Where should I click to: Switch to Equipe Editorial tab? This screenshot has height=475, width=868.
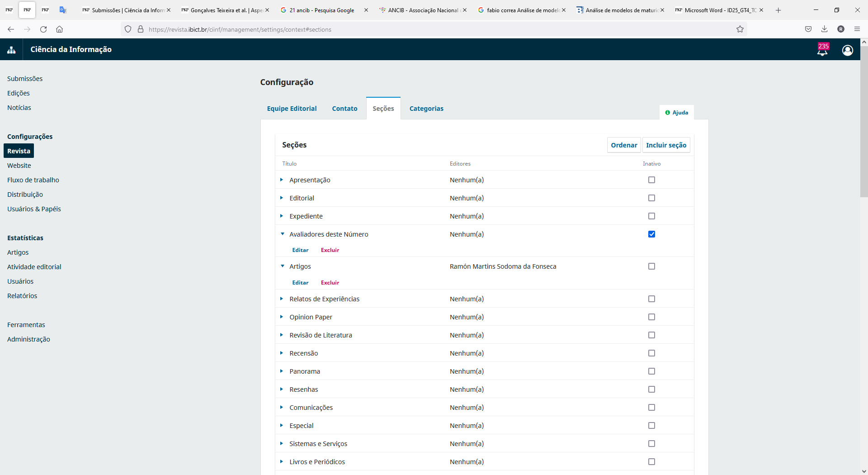[292, 109]
